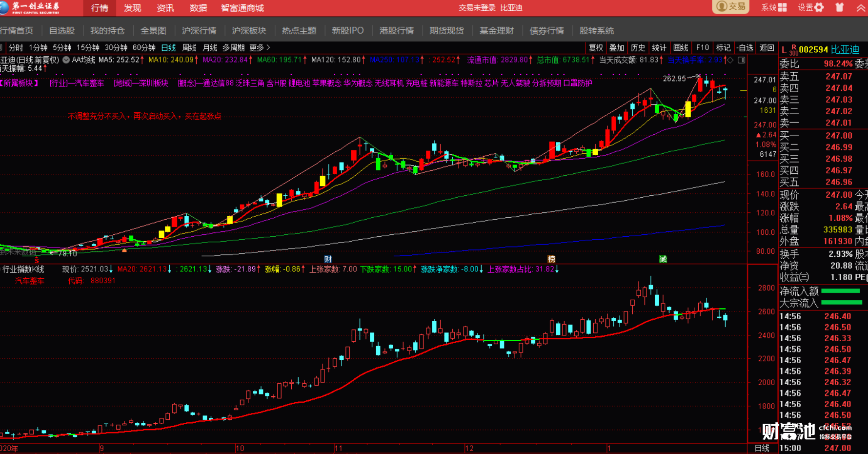Click the L margin-trading badge by 002594
Screen dimensions: 868x454
784,50
